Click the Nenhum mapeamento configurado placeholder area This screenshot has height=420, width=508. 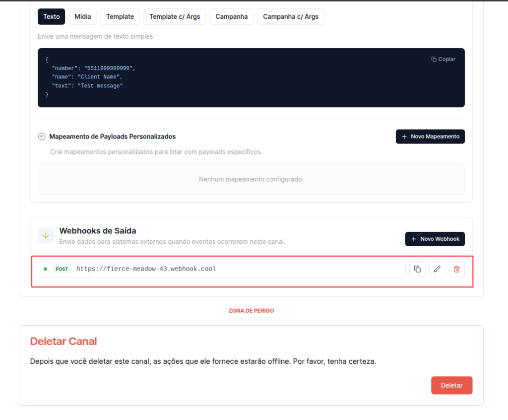click(251, 179)
